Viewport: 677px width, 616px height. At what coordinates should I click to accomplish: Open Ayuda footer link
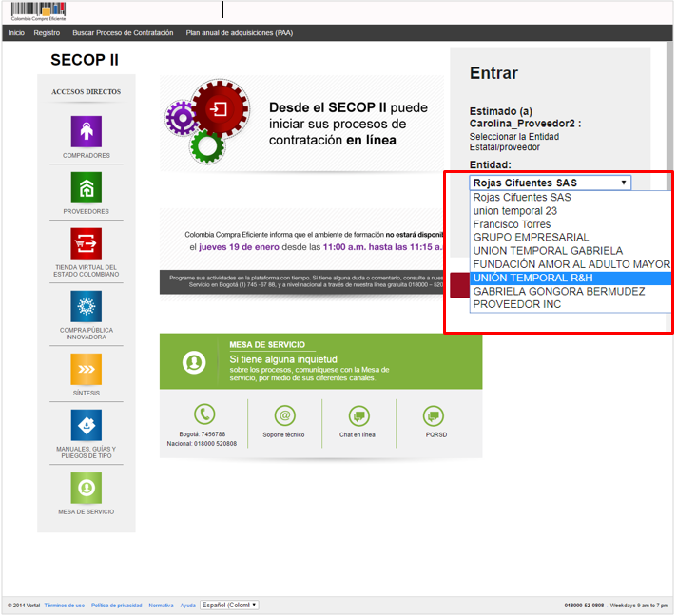(188, 606)
